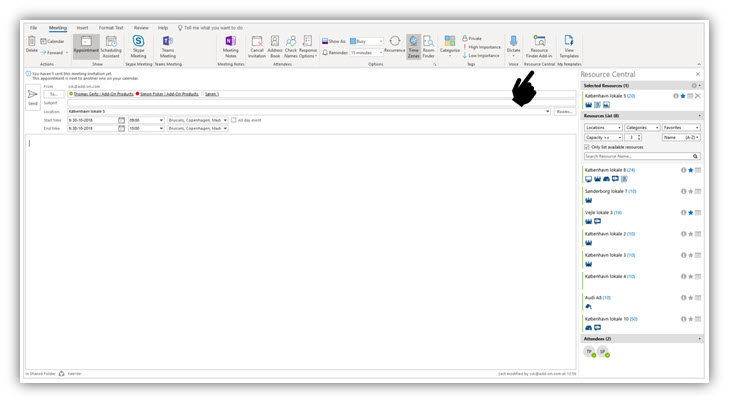Click the resource search magnifier icon
The width and height of the screenshot is (729, 403).
pos(696,156)
